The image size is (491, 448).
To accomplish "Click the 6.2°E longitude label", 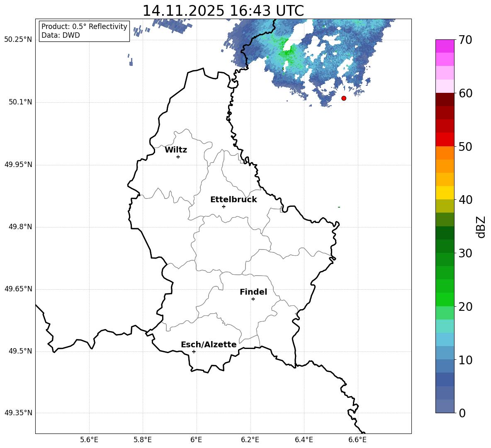I will (250, 440).
